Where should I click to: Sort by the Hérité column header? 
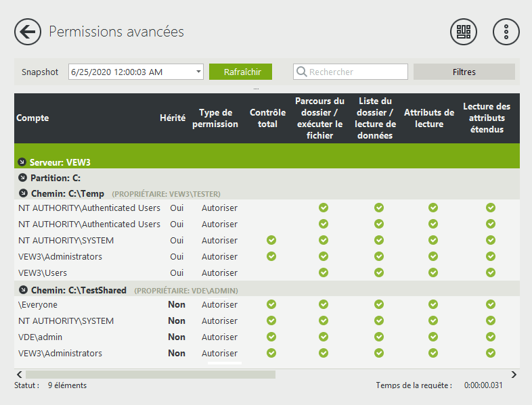[172, 118]
